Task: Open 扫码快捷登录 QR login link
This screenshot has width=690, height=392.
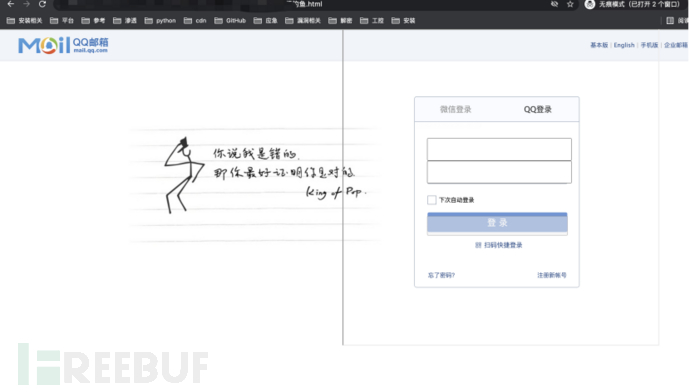Action: tap(499, 245)
